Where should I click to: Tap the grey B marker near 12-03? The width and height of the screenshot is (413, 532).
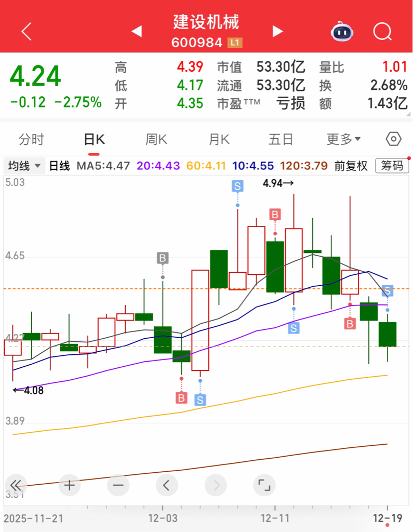pos(163,258)
